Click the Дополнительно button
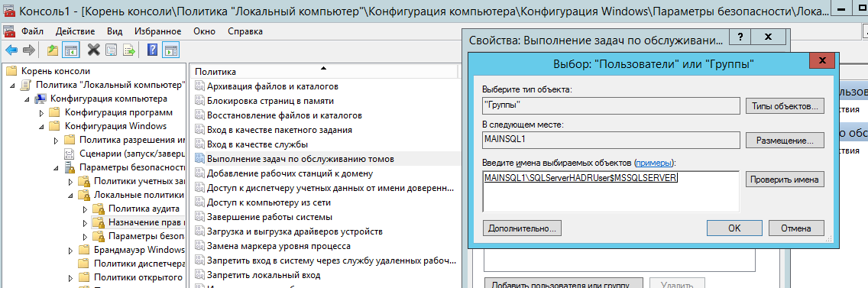This screenshot has width=868, height=288. [523, 228]
